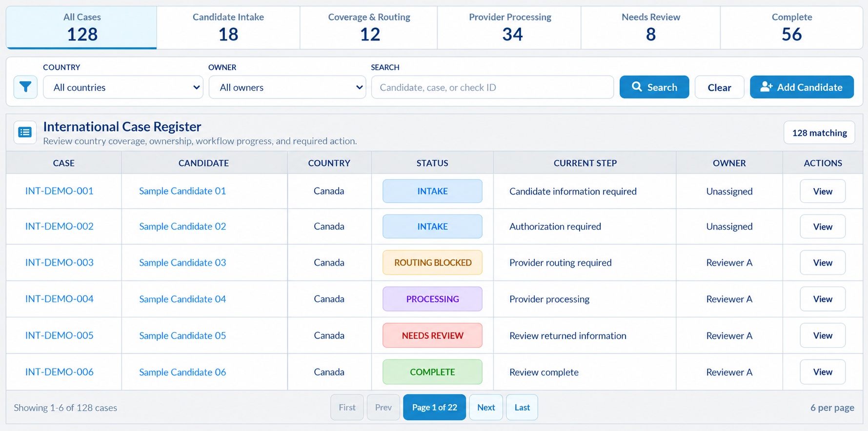
Task: Open the Coverage & Routing tab
Action: click(x=369, y=28)
